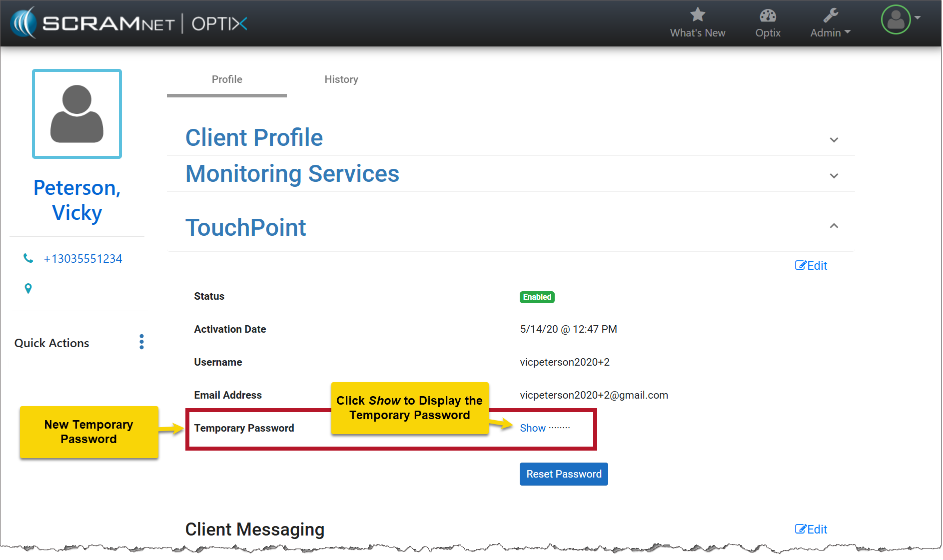Viewport: 943px width, 560px height.
Task: Switch to the History tab
Action: pyautogui.click(x=341, y=79)
